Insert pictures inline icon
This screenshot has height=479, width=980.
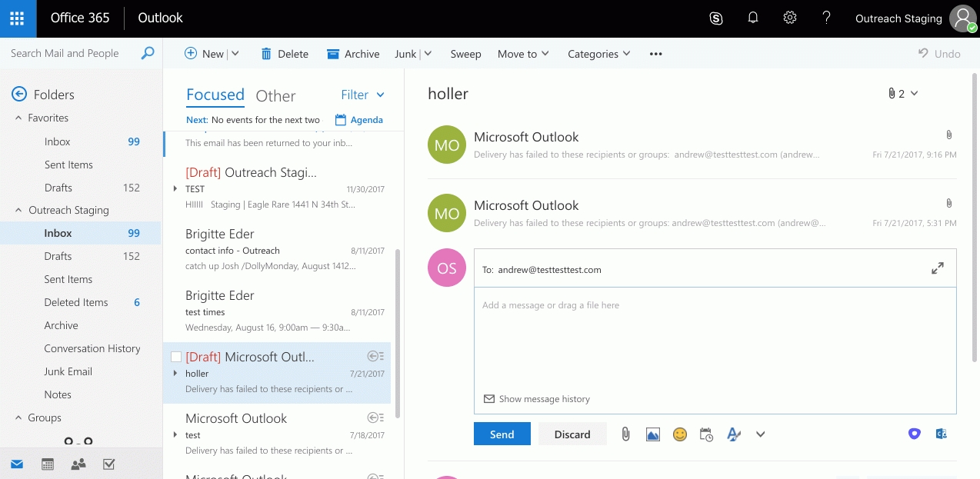[653, 434]
